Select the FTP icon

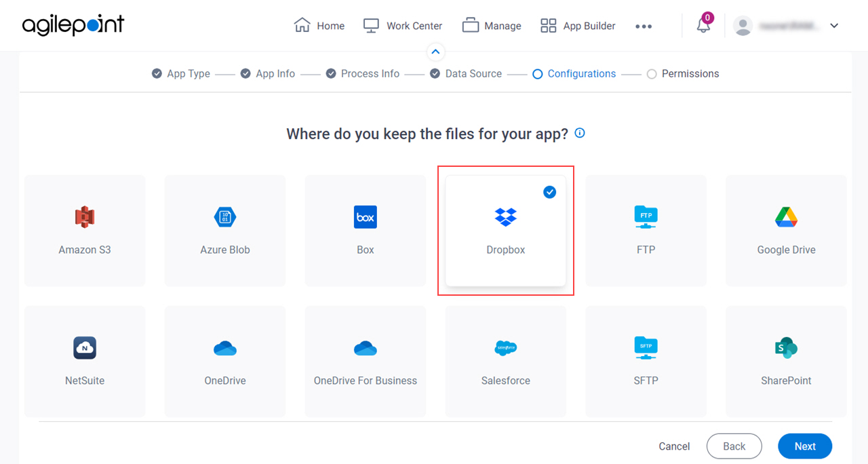tap(646, 217)
